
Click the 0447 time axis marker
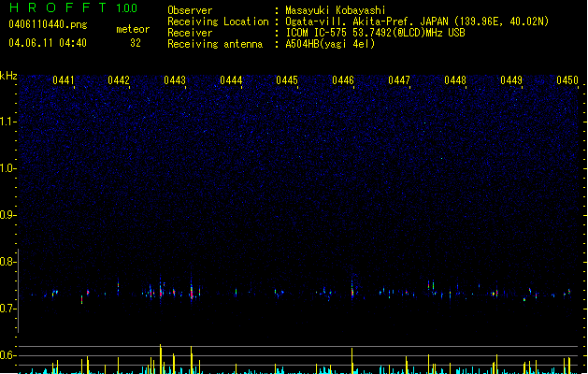[399, 80]
